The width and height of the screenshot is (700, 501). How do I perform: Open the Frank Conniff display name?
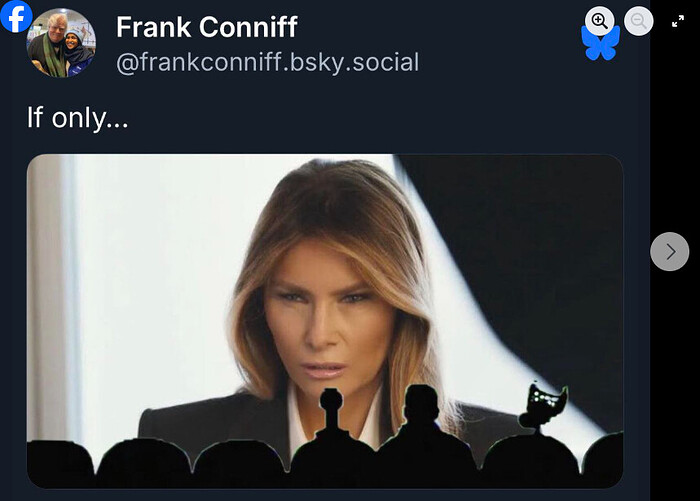[207, 27]
